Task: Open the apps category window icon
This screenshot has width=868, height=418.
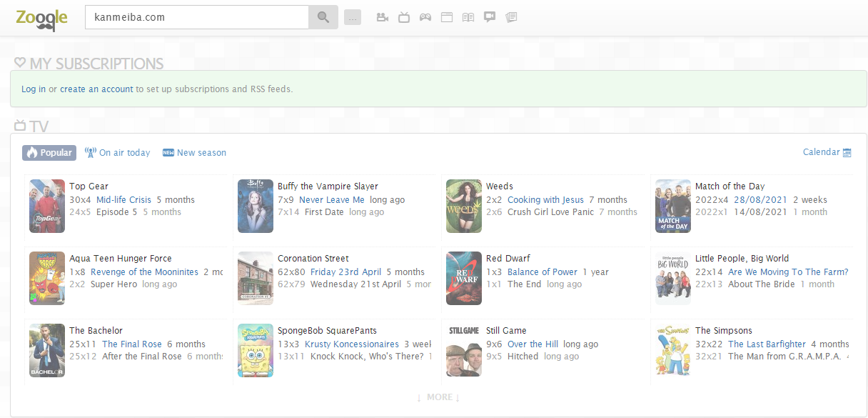Action: pos(447,17)
